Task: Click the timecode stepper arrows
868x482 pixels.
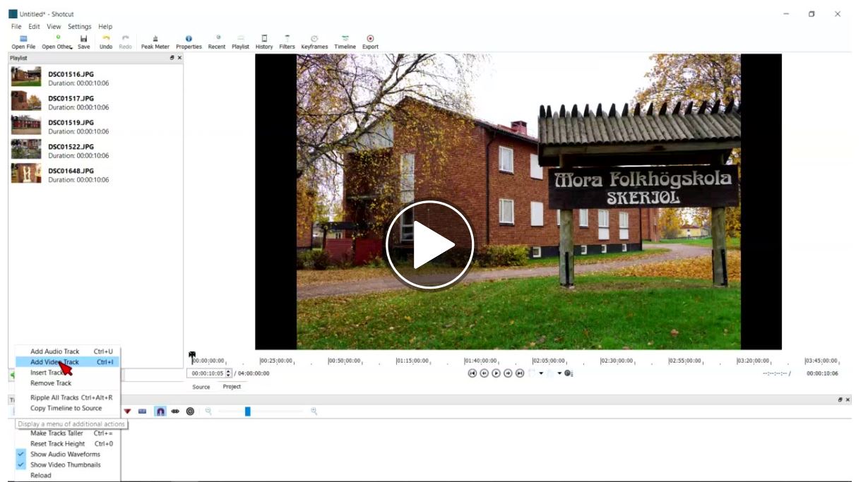Action: [228, 373]
